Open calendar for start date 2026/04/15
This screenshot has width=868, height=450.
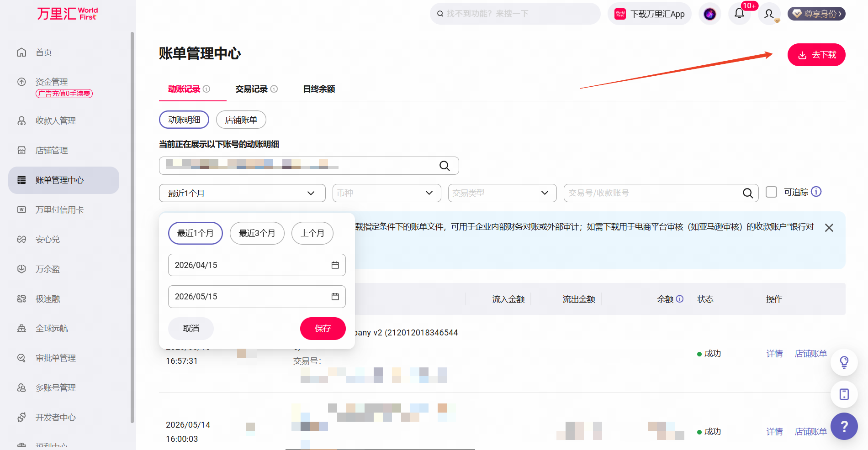coord(335,265)
